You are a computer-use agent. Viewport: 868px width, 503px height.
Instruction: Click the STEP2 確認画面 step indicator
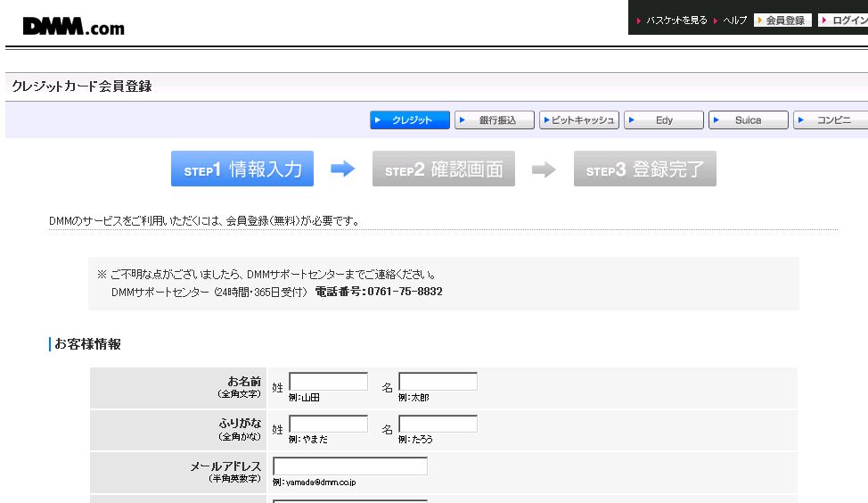point(444,169)
